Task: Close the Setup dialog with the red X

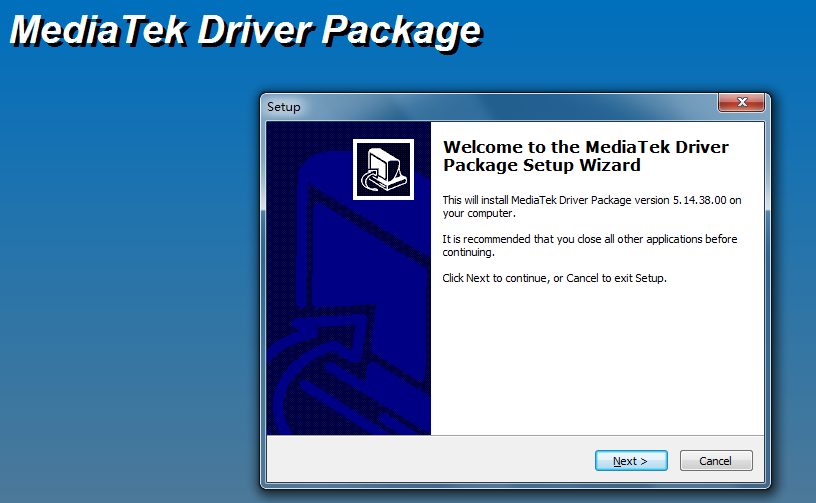Action: 742,102
